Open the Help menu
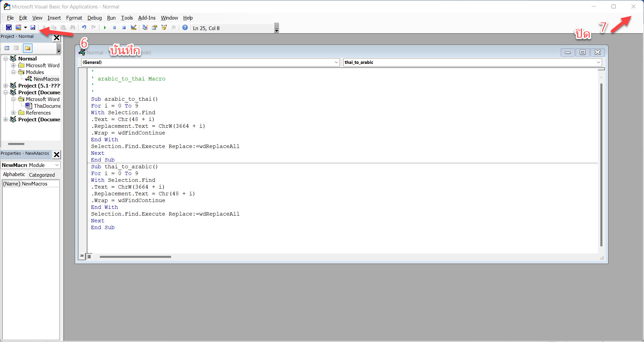This screenshot has width=644, height=342. tap(188, 18)
